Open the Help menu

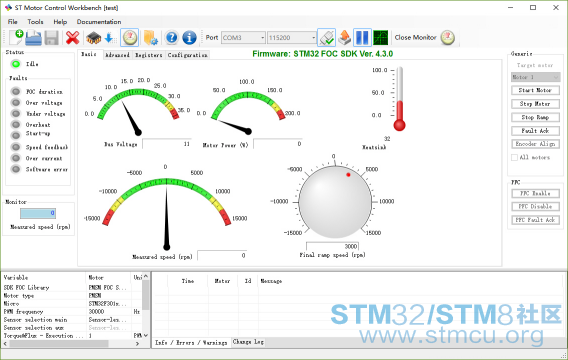60,22
